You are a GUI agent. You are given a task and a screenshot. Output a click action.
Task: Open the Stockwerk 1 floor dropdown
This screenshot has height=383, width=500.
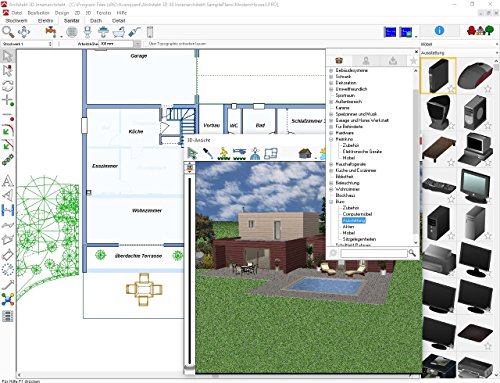27,44
